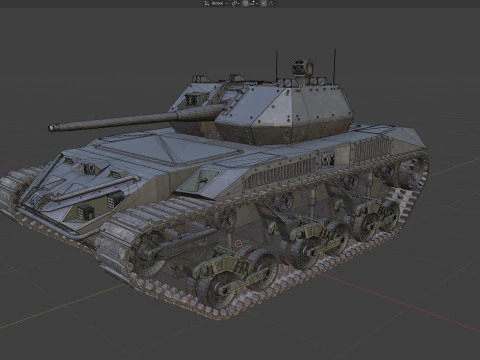Open the snapping options dropdown
480x360 pixels.
click(254, 3)
